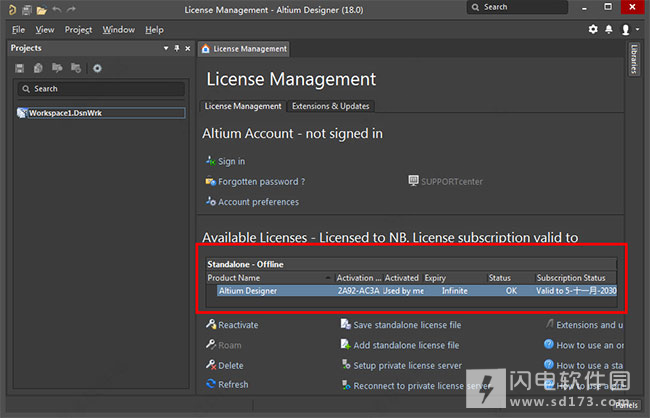The image size is (650, 418).
Task: Click the Expiry column header
Action: pyautogui.click(x=454, y=278)
